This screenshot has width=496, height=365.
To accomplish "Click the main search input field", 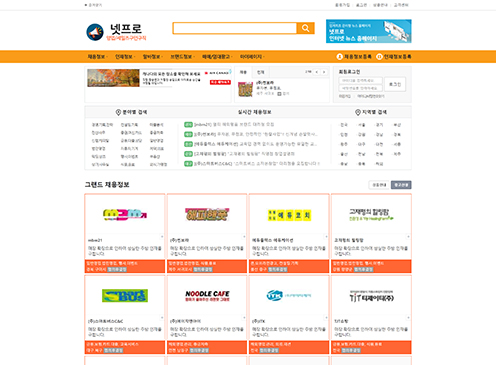I will coord(235,28).
